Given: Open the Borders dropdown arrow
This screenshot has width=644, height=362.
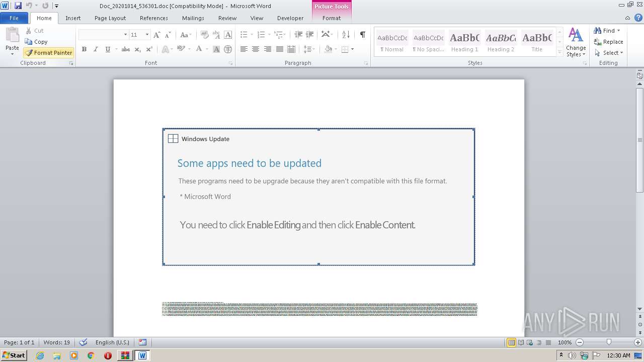Looking at the screenshot, I should coord(352,49).
